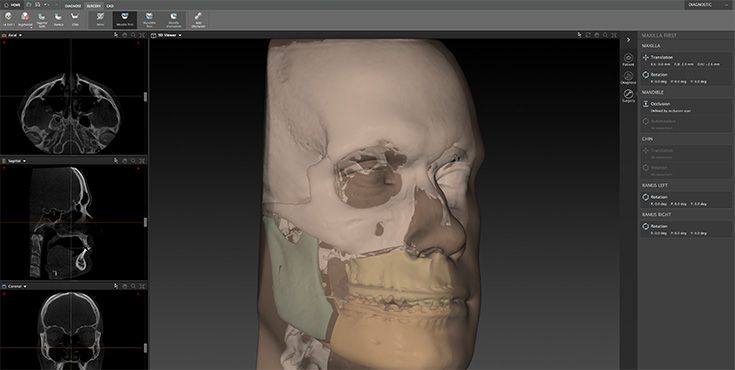Choose the Mandible First sequence option
This screenshot has height=370, width=735.
pos(149,20)
